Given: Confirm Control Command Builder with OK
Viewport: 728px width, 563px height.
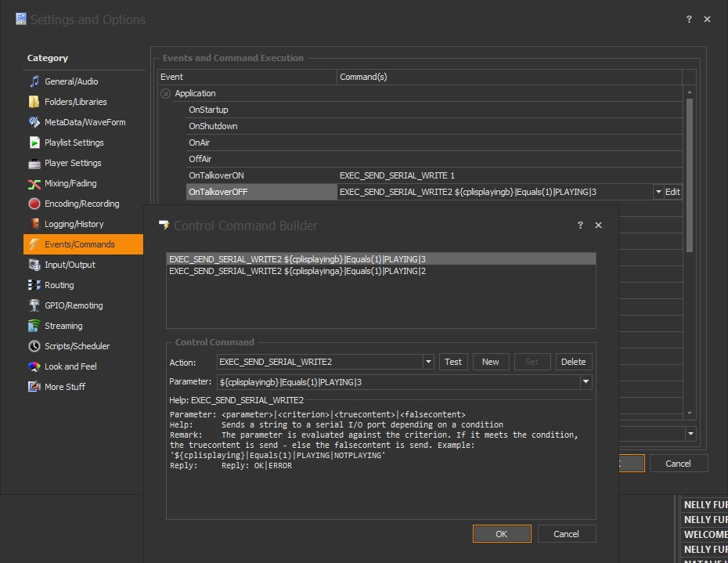Looking at the screenshot, I should (x=502, y=534).
